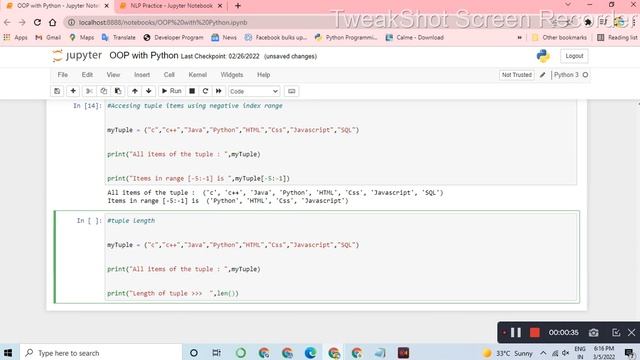Open the Windows Start menu

tap(8, 353)
